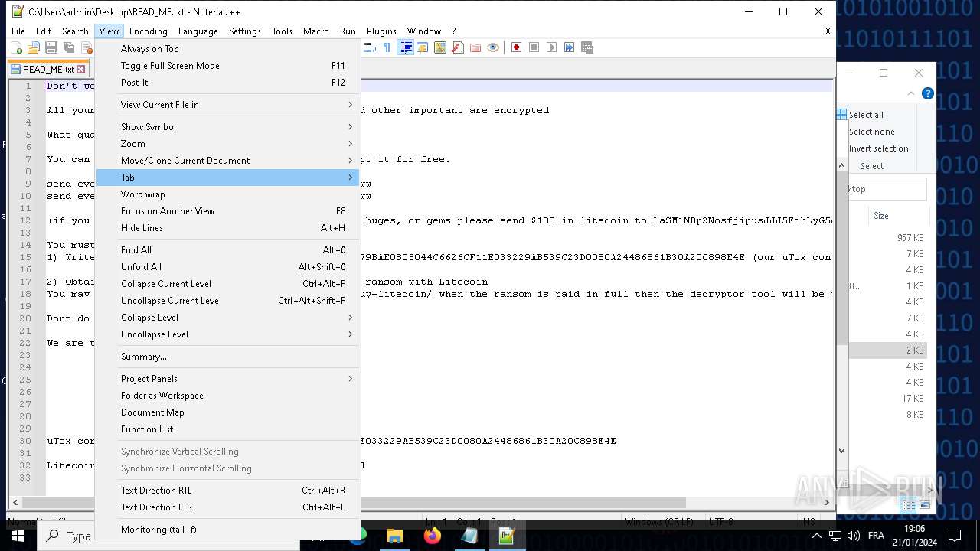Image resolution: width=980 pixels, height=551 pixels.
Task: Click the macro Playback icon
Action: point(552,47)
